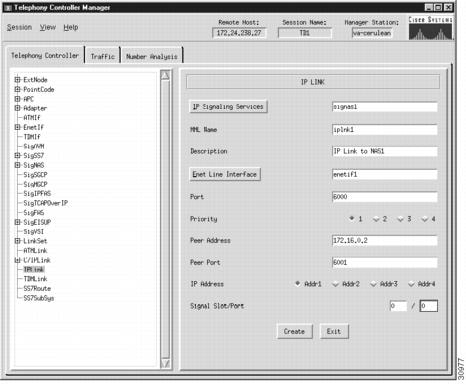Click the Manager Station field
466x385 pixels.
(372, 33)
